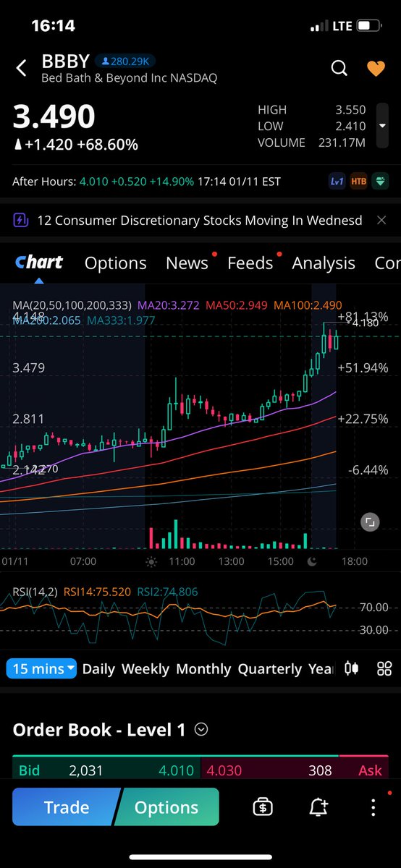
Task: Tap the lightning news flash icon
Action: point(21,220)
